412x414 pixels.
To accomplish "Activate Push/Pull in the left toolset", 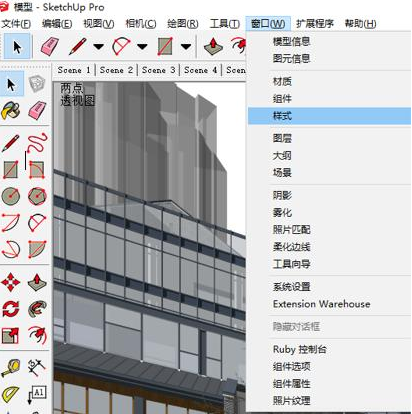I will (x=37, y=282).
